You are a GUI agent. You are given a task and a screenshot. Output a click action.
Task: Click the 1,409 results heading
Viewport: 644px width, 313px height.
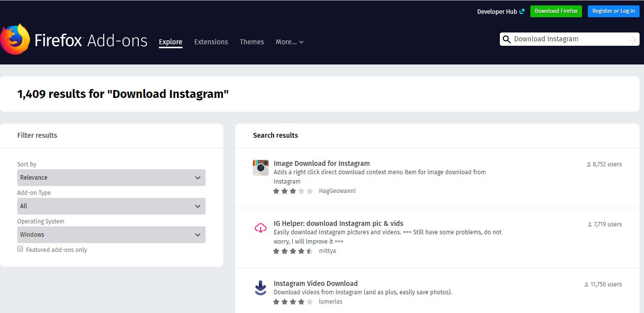pos(123,94)
